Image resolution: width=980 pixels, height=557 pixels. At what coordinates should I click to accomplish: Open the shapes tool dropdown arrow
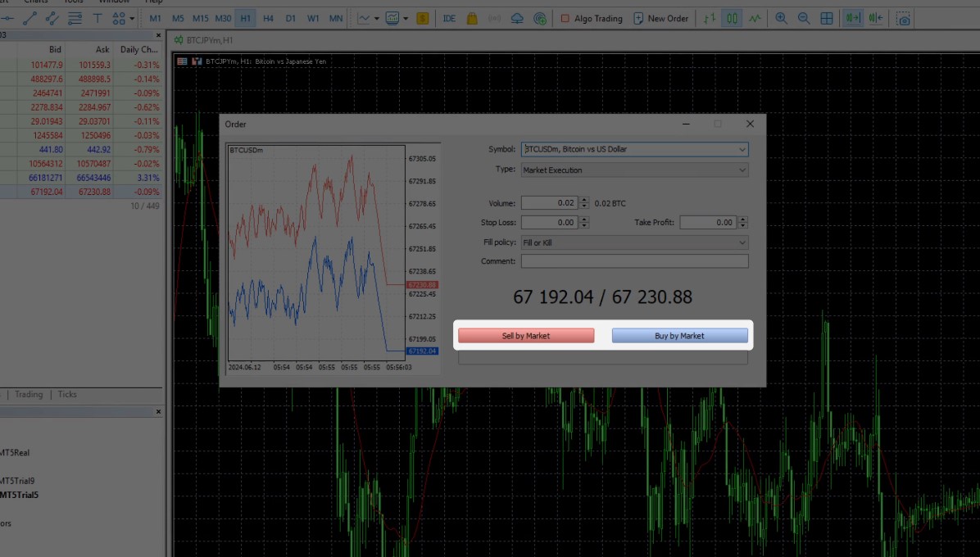pyautogui.click(x=132, y=19)
